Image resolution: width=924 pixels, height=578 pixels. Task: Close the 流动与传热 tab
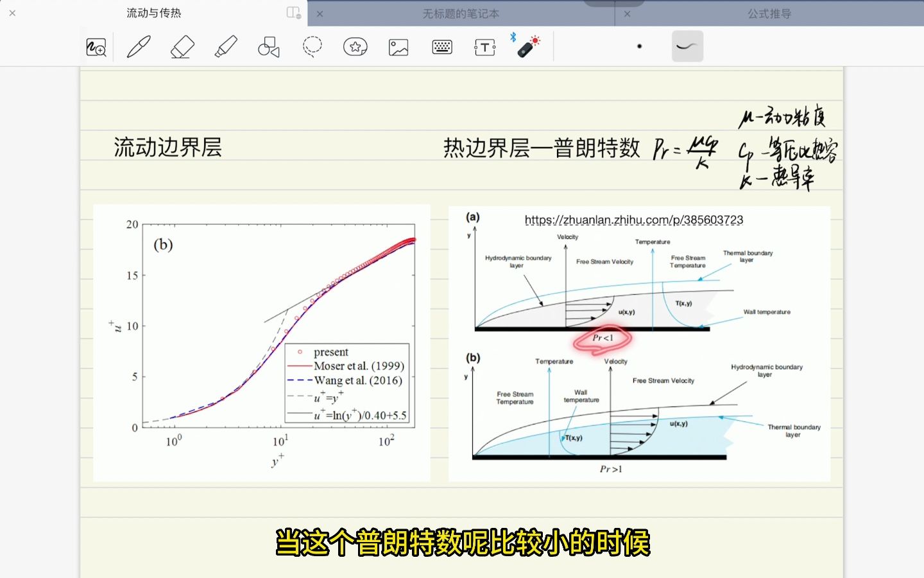click(x=12, y=13)
